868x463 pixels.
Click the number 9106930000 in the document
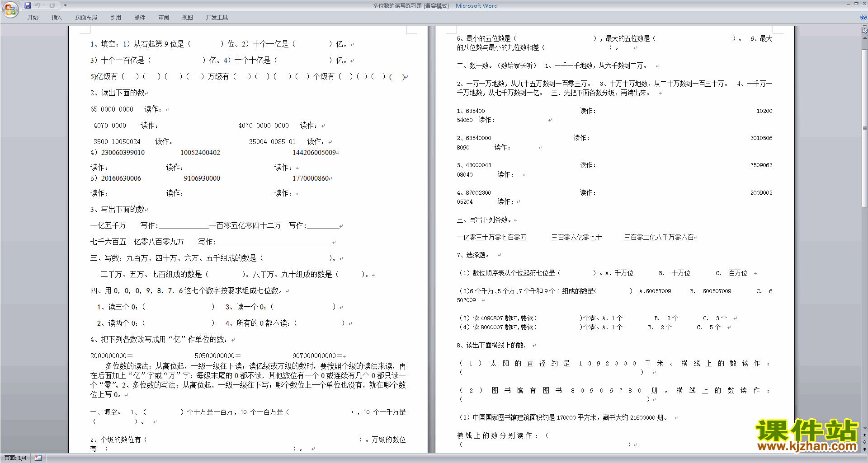(202, 178)
